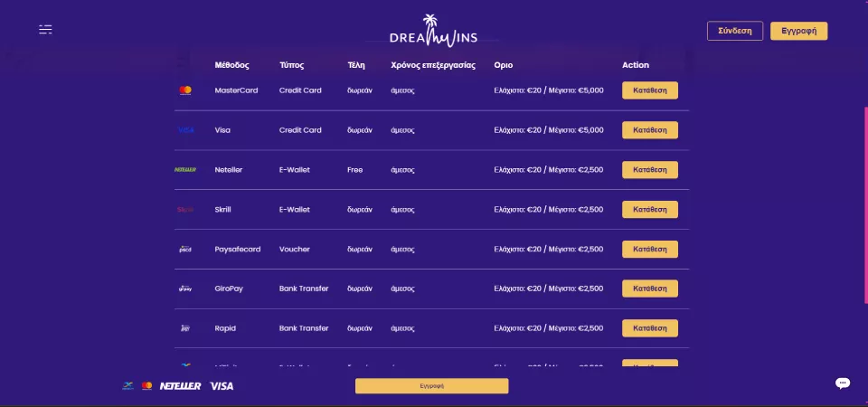Click the Skrill method name

point(222,209)
